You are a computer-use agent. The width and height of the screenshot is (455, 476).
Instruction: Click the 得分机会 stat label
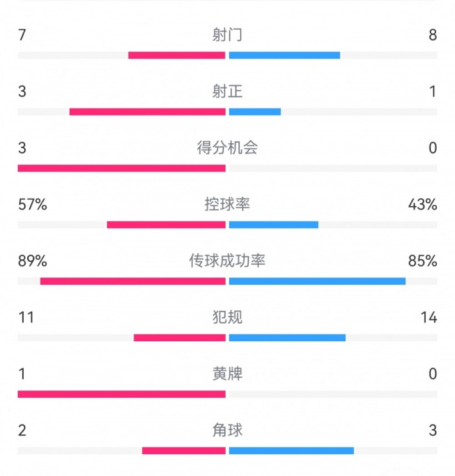pos(227,148)
